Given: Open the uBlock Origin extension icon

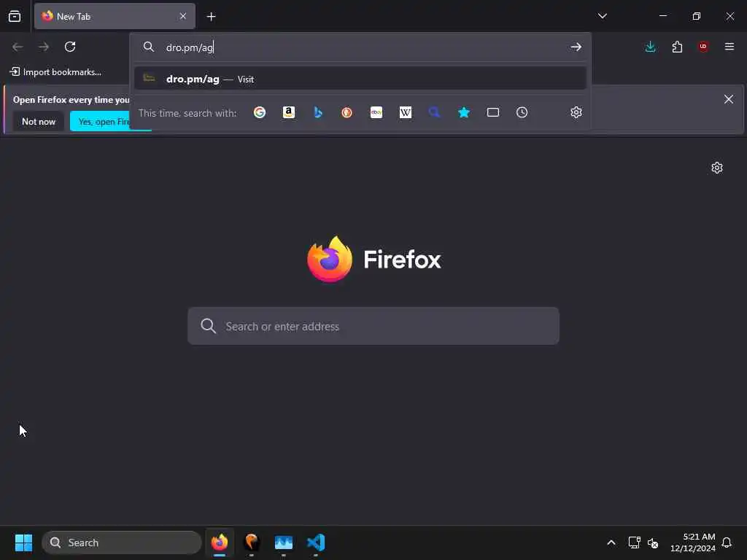Looking at the screenshot, I should [x=703, y=47].
